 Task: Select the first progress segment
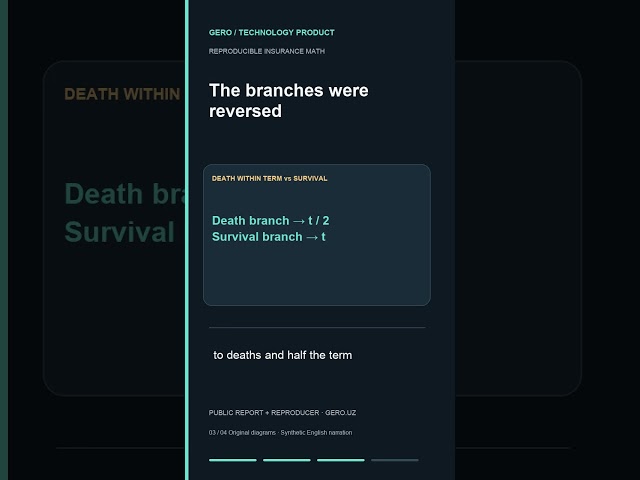pos(233,460)
